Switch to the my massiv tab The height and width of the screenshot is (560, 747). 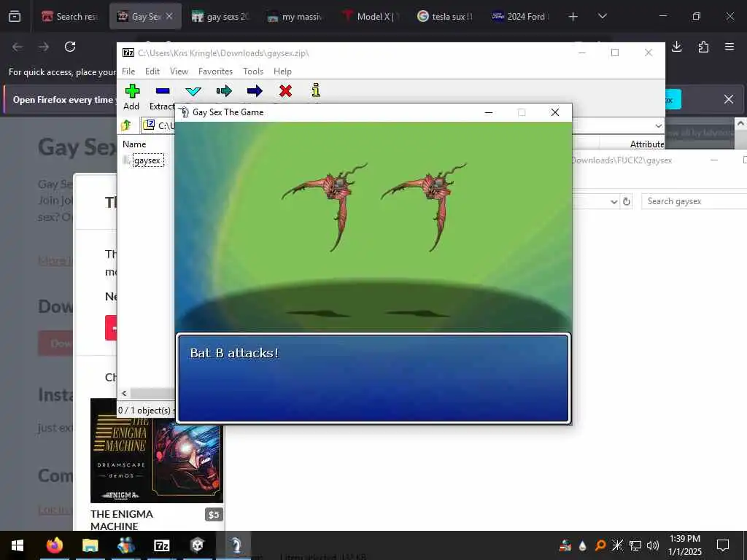click(295, 16)
